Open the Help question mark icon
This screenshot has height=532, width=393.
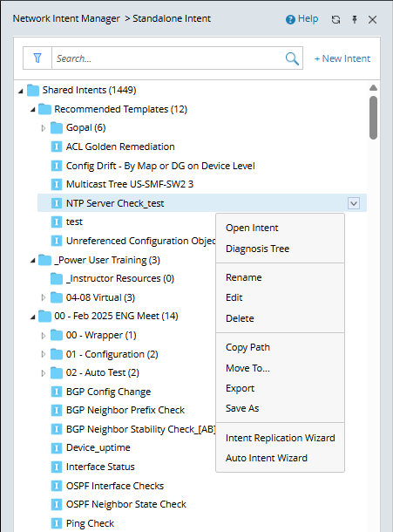pyautogui.click(x=290, y=20)
